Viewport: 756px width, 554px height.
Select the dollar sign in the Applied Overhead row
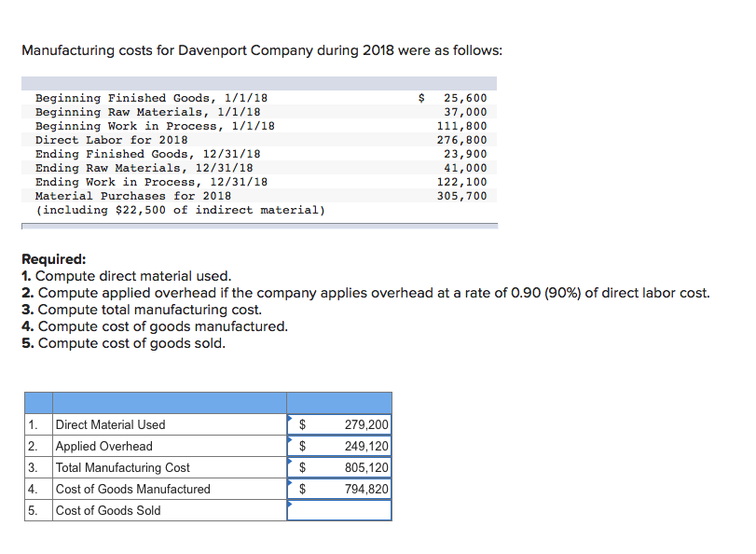point(304,446)
